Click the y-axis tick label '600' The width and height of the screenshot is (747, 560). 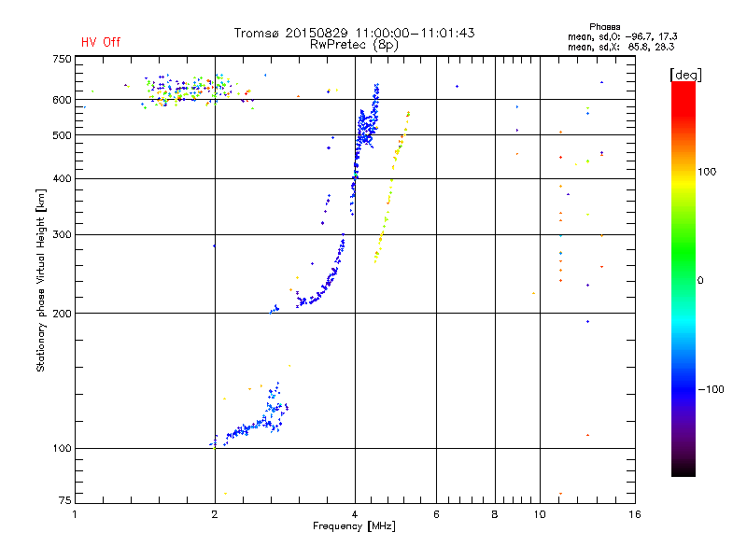pos(62,100)
